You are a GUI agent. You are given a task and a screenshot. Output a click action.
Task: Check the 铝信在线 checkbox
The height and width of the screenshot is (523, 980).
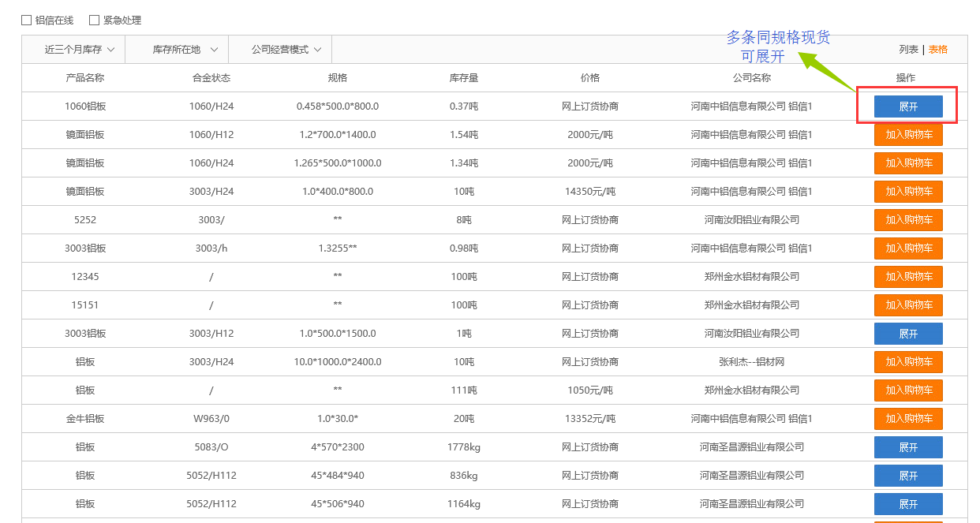coord(26,21)
